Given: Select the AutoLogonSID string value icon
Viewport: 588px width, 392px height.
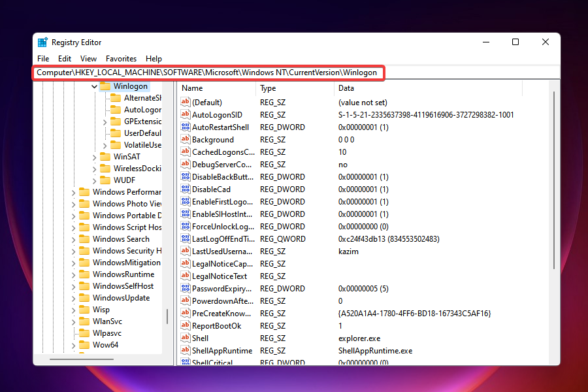Looking at the screenshot, I should pyautogui.click(x=186, y=114).
